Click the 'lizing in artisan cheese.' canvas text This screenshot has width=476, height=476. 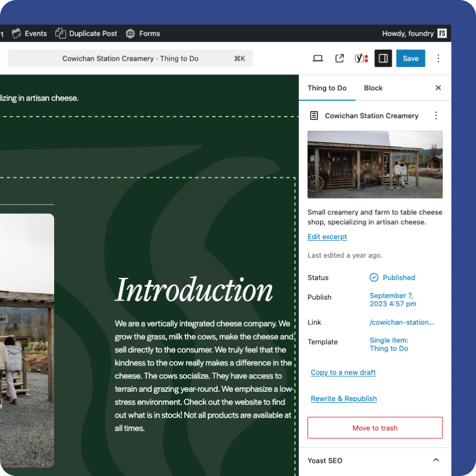click(x=39, y=98)
